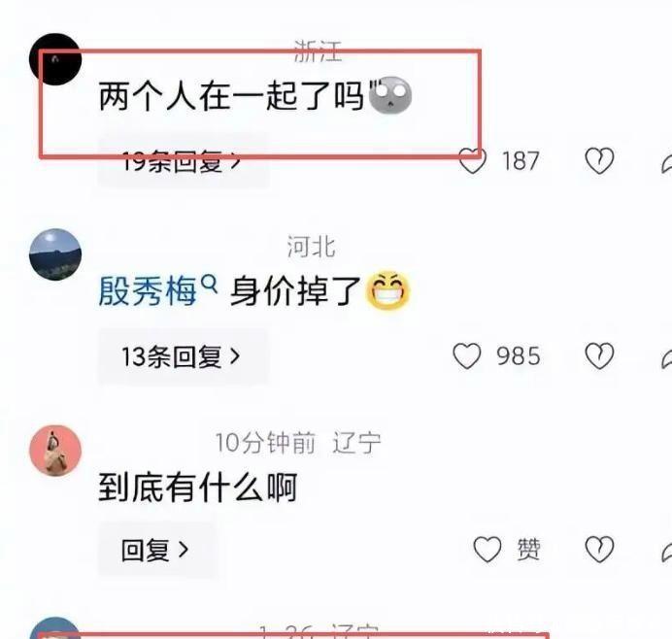Image resolution: width=672 pixels, height=639 pixels.
Task: Open 回复 on the 到底有什么啊 comment
Action: (x=156, y=550)
